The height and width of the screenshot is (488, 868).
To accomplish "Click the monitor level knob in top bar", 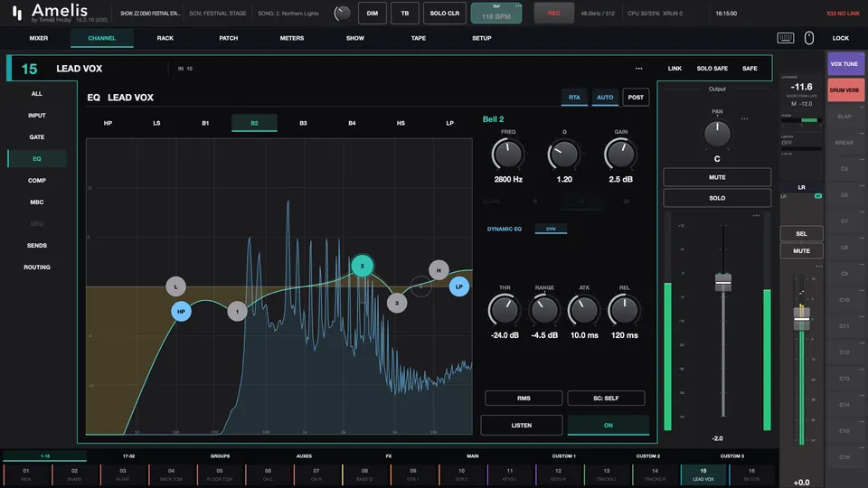I will tap(342, 14).
